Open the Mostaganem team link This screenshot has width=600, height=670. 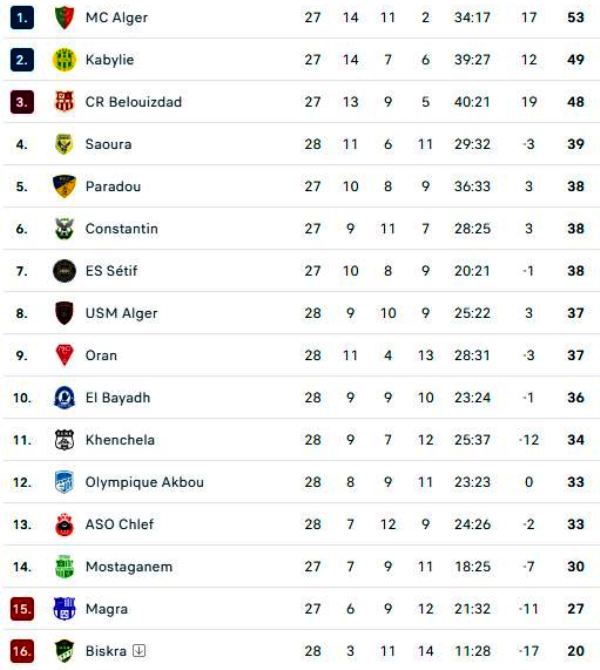129,567
